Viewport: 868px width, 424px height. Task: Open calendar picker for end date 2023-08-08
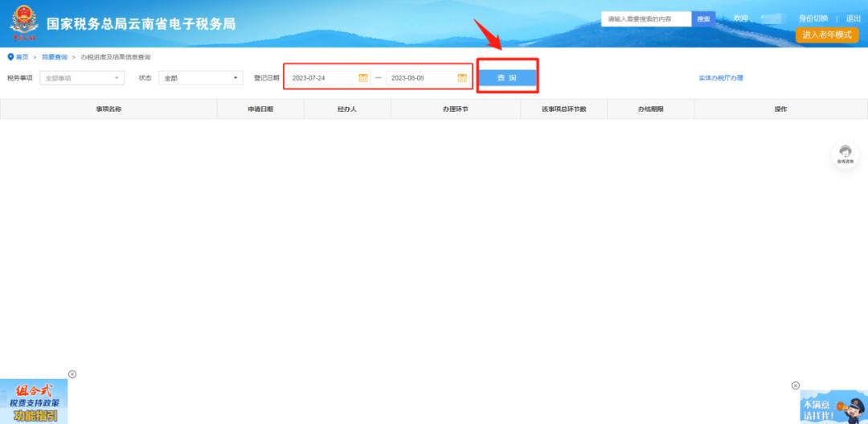462,78
